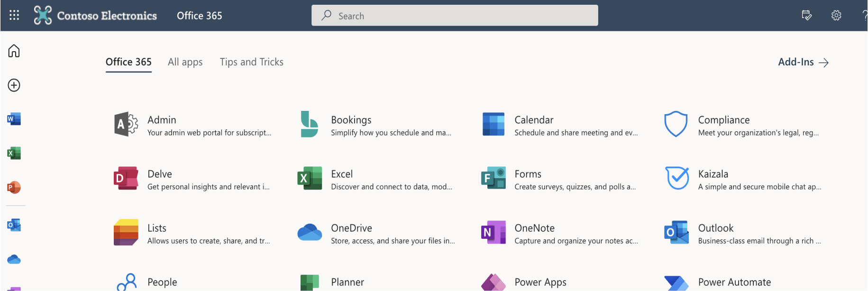The image size is (868, 291).
Task: Open the Calendar title link
Action: coord(534,120)
